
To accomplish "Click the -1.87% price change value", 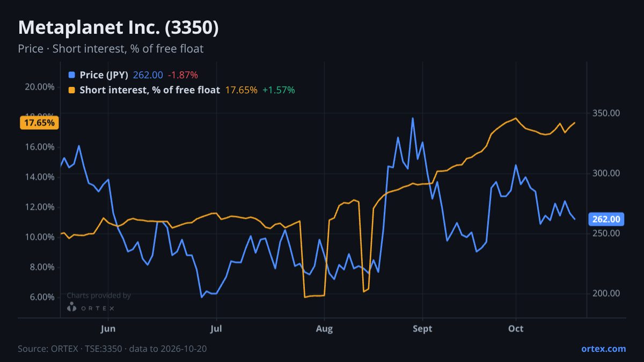I will pyautogui.click(x=183, y=75).
